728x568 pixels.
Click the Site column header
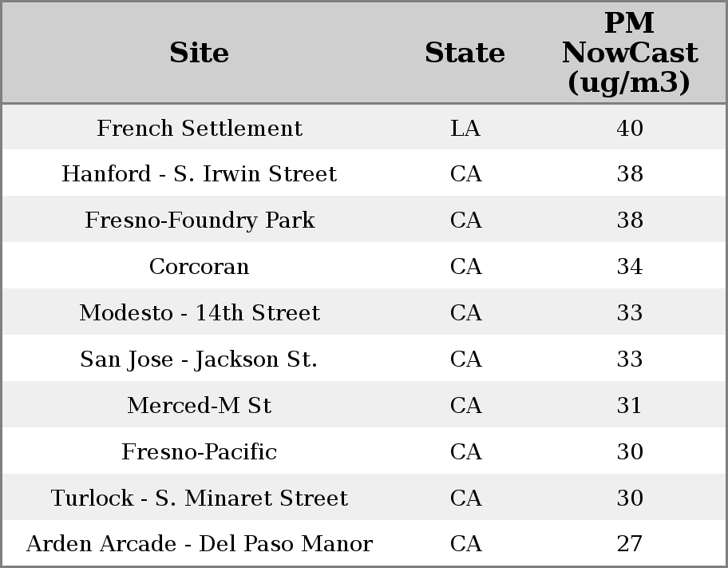coord(200,53)
